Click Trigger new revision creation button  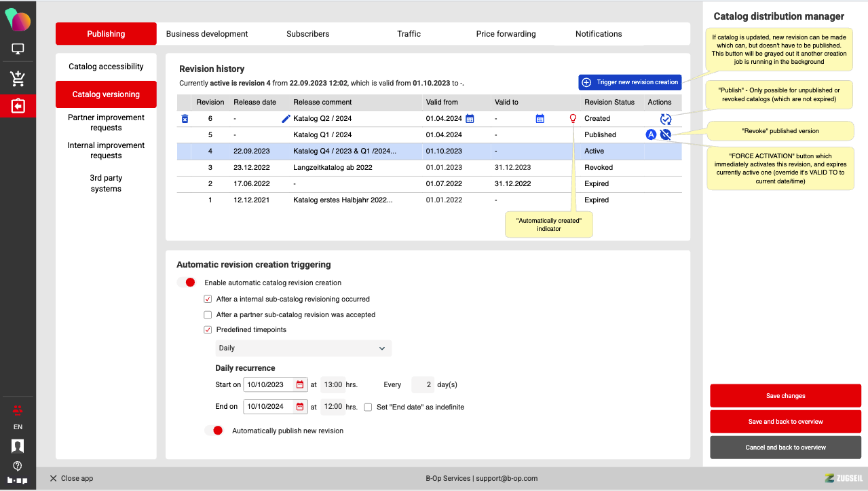tap(629, 82)
